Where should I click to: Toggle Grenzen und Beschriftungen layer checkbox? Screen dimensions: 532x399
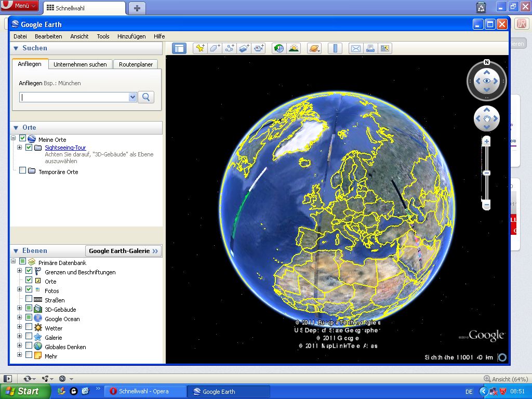29,271
